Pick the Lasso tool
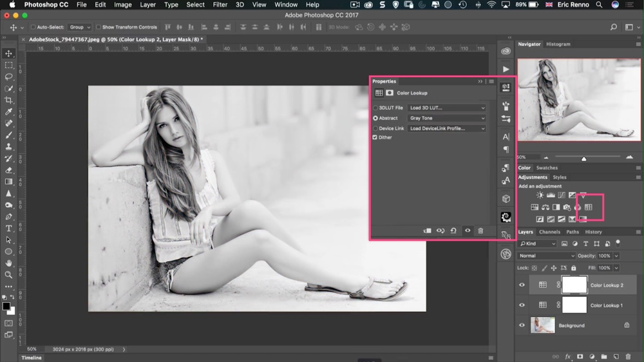Image resolution: width=644 pixels, height=362 pixels. click(x=8, y=77)
